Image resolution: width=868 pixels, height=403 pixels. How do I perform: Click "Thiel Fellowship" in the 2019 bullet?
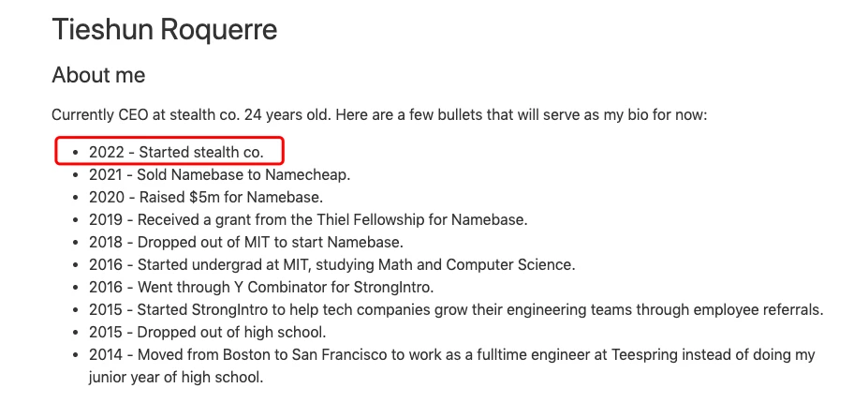click(x=361, y=220)
